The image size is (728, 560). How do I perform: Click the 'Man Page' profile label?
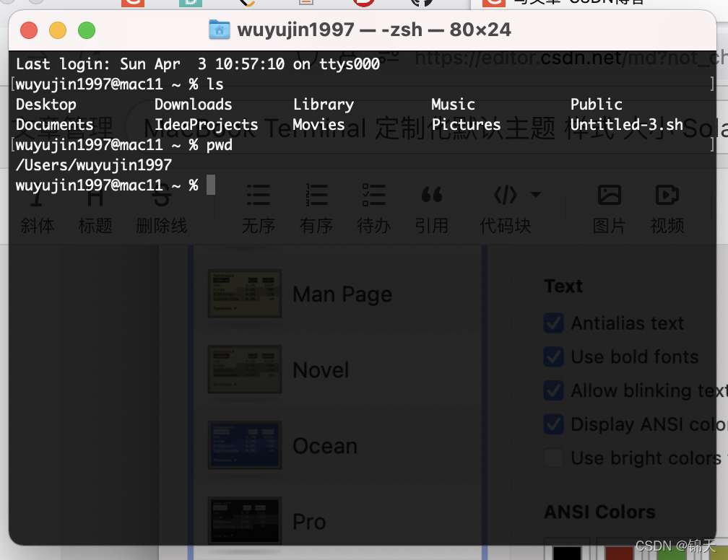pyautogui.click(x=342, y=294)
